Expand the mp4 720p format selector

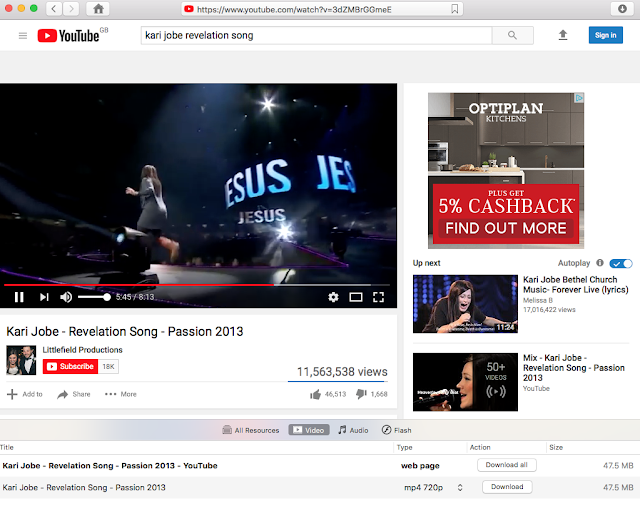[460, 487]
